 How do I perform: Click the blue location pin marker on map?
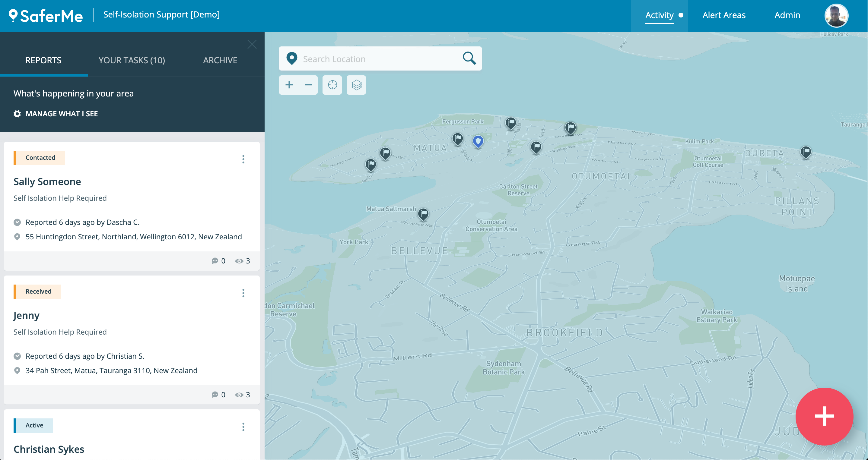click(x=478, y=141)
